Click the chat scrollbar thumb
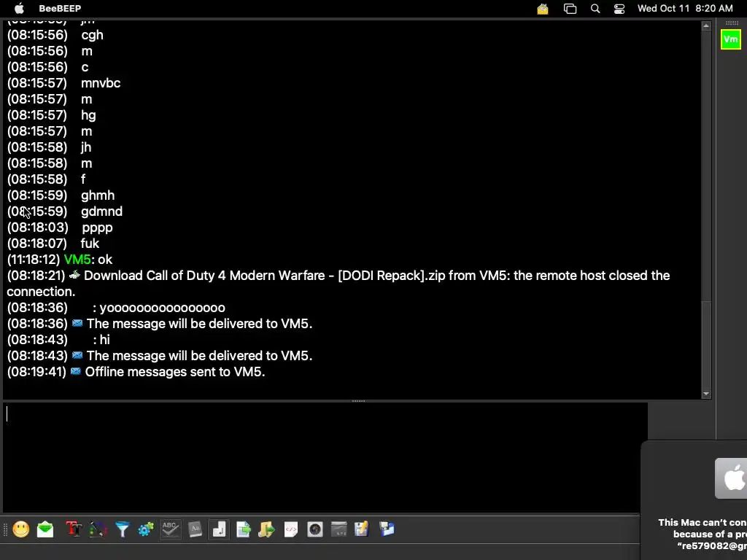The width and height of the screenshot is (747, 560). coord(706,345)
